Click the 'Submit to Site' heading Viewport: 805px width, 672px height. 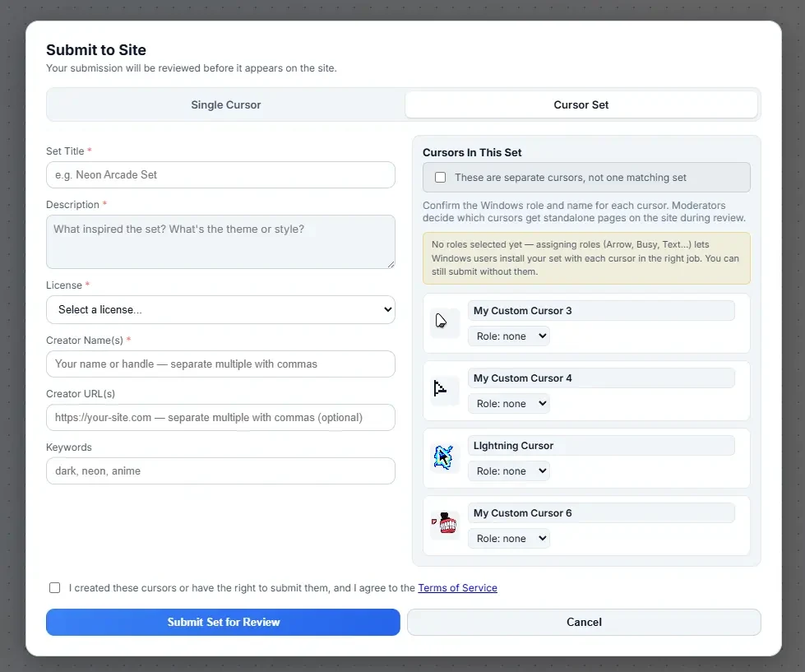[x=96, y=50]
